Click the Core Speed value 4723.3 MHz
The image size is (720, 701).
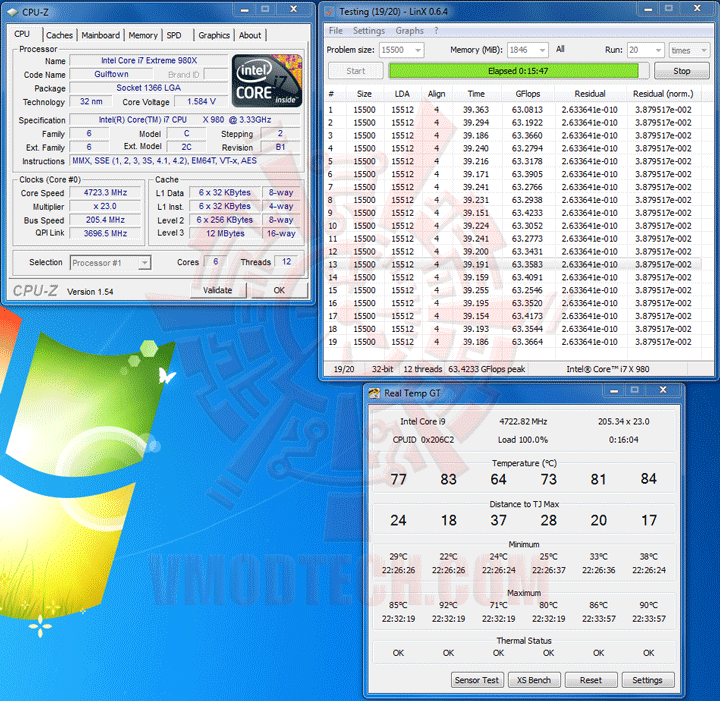point(105,193)
